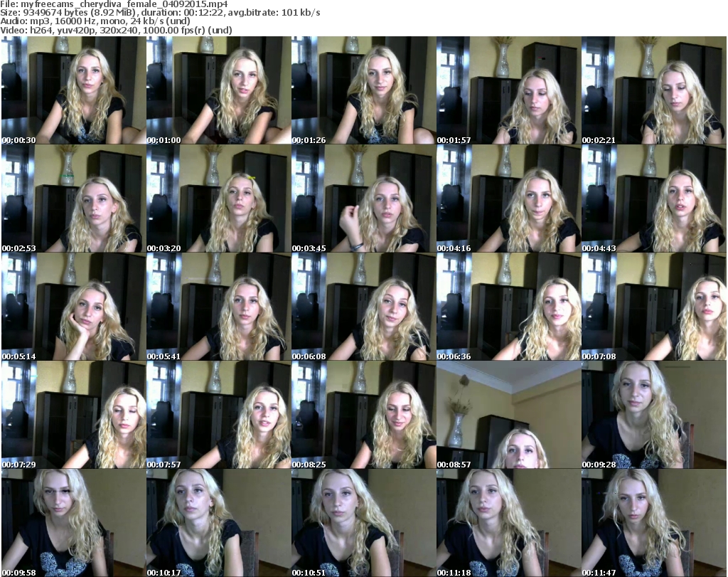Open the thumbnail timestamped 00:01:26

(363, 90)
